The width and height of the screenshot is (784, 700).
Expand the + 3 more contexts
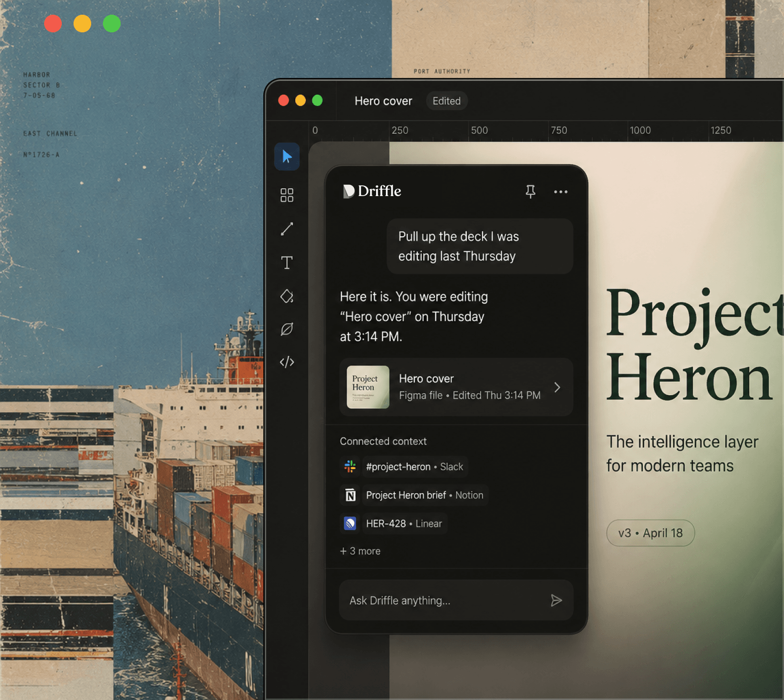click(x=360, y=551)
